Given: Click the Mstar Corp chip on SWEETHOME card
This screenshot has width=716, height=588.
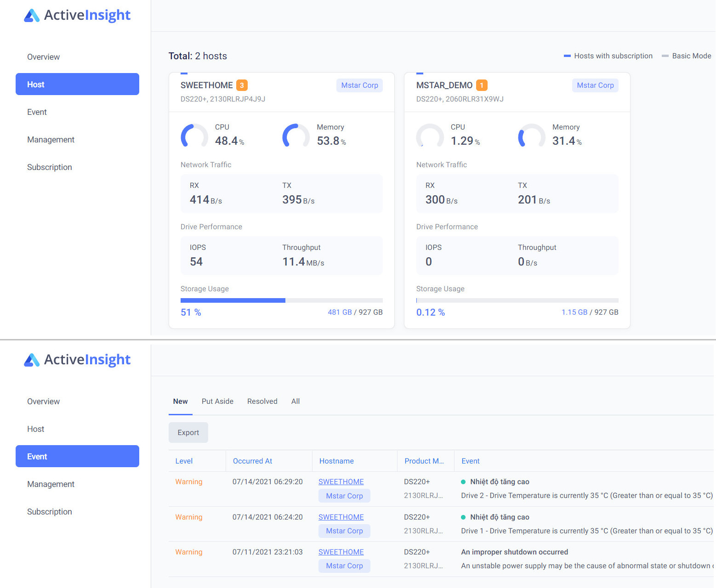Looking at the screenshot, I should coord(359,85).
